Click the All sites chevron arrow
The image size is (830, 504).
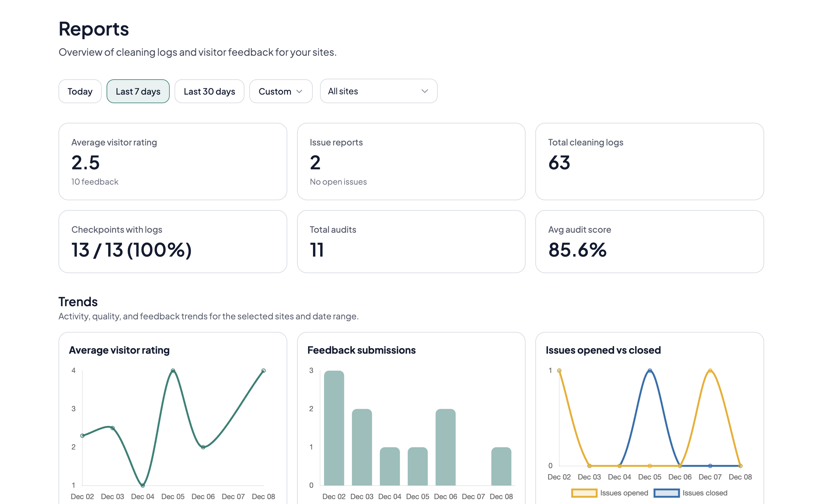[424, 91]
